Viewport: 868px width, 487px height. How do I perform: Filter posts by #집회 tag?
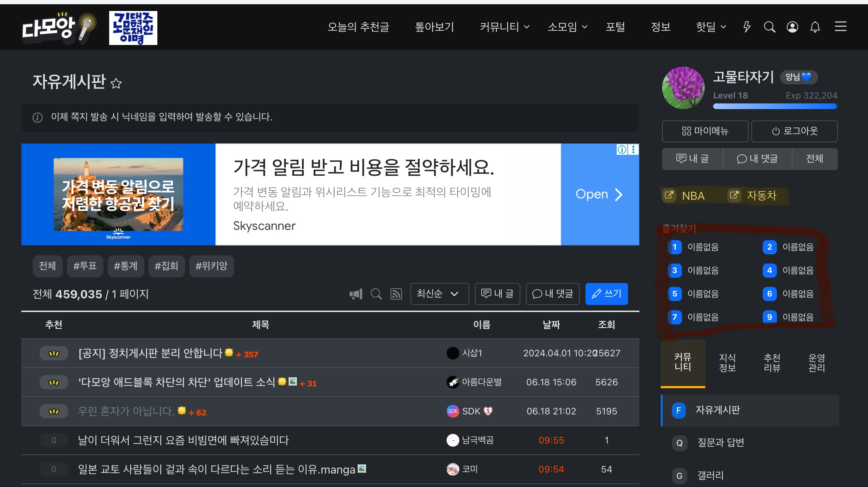167,266
